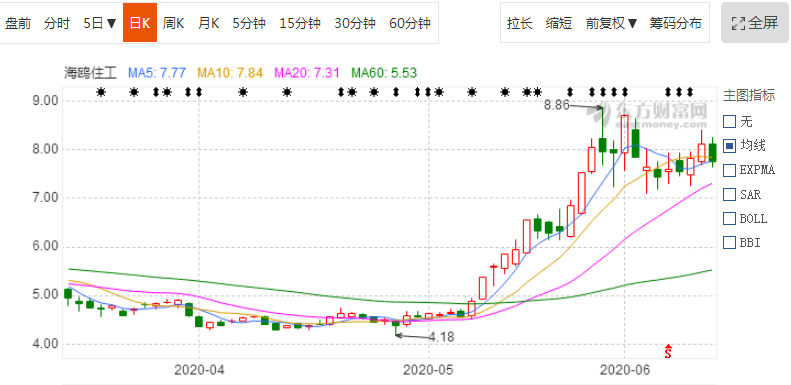The height and width of the screenshot is (385, 791).
Task: Click 缩短 to shrink the chart
Action: (558, 23)
